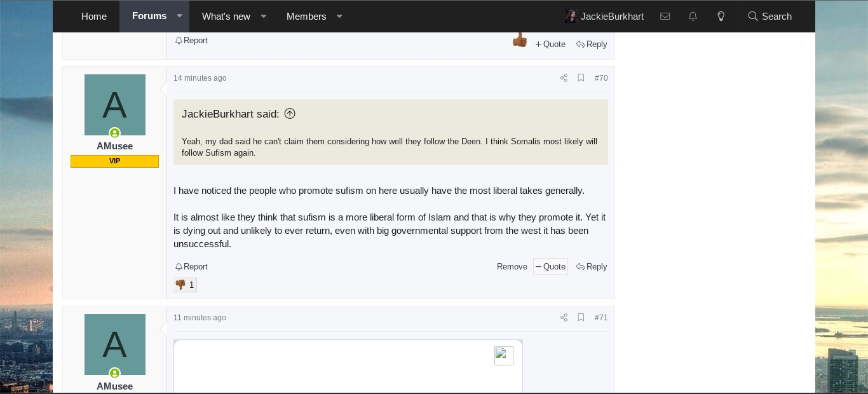Click the online status badge on post #70 avatar
Screen dimensions: 868x394
click(115, 133)
